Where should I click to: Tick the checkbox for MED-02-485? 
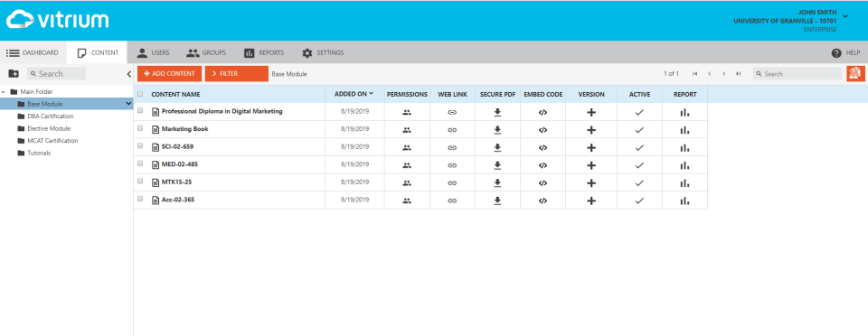pos(140,163)
